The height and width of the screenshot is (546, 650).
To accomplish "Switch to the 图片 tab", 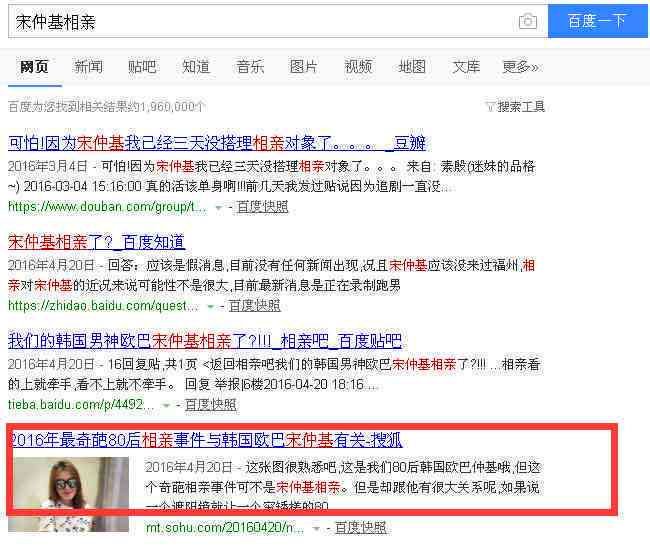I will point(303,66).
